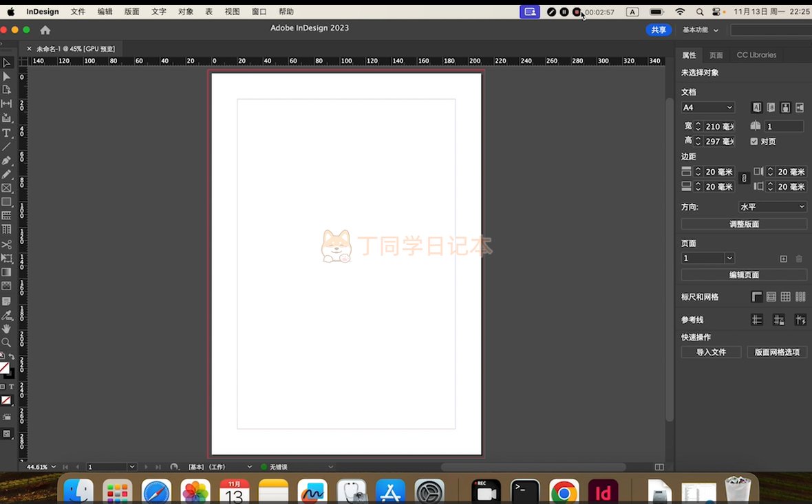Open the 基本功能 workspace dropdown

[x=701, y=30]
